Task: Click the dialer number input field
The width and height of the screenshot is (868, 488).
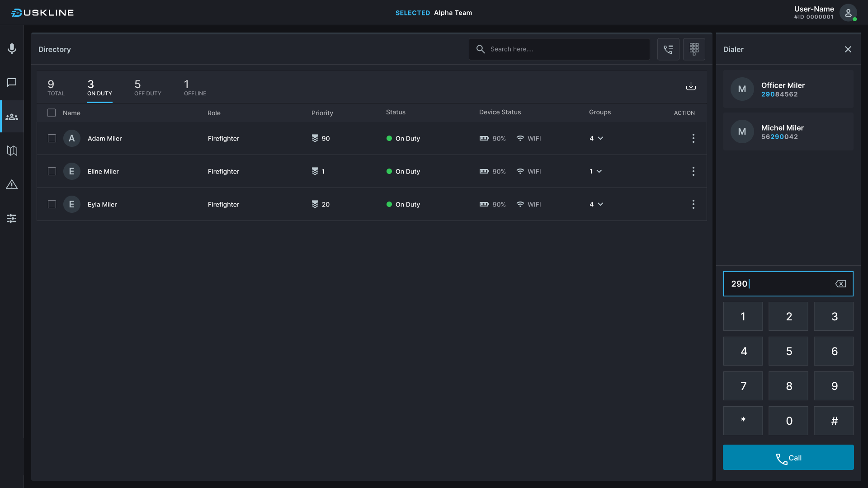Action: click(x=788, y=284)
